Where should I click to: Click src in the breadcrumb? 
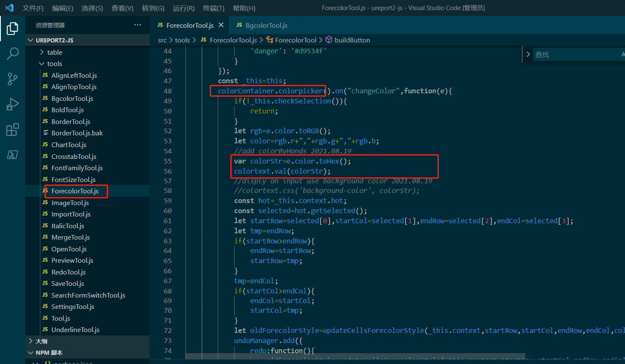pyautogui.click(x=162, y=40)
